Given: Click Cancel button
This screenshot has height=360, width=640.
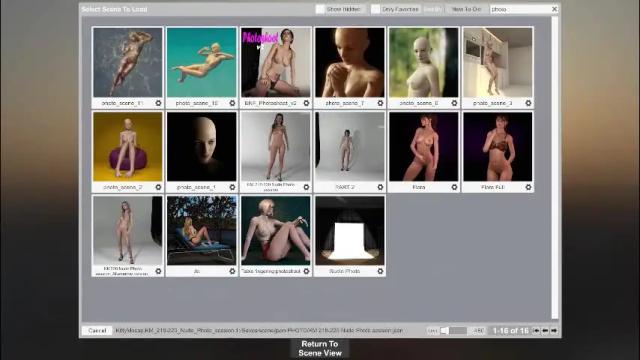Looking at the screenshot, I should 97,331.
